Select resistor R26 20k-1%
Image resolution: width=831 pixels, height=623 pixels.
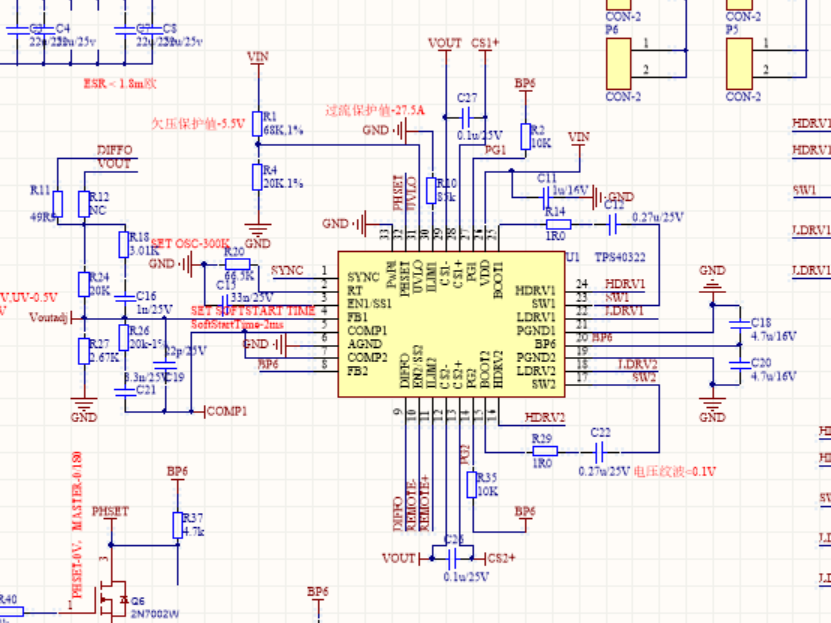(x=124, y=337)
